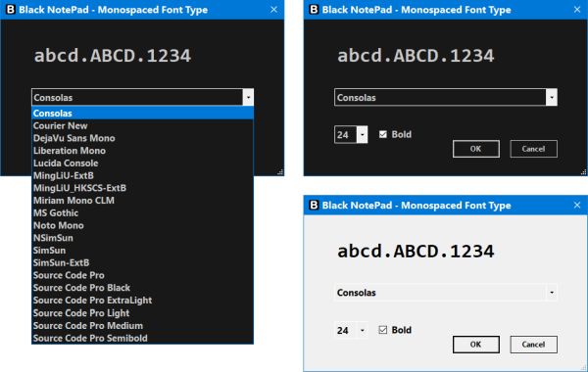Collapse the open font dropdown arrow in left window
This screenshot has width=588, height=372.
tap(248, 97)
